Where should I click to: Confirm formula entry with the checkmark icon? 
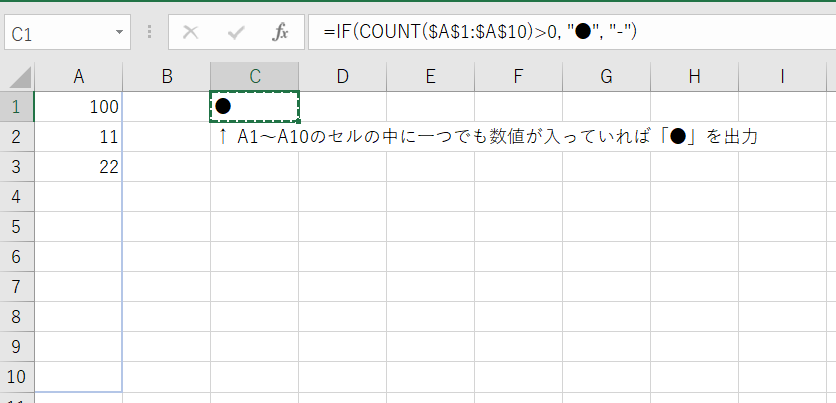(x=235, y=33)
